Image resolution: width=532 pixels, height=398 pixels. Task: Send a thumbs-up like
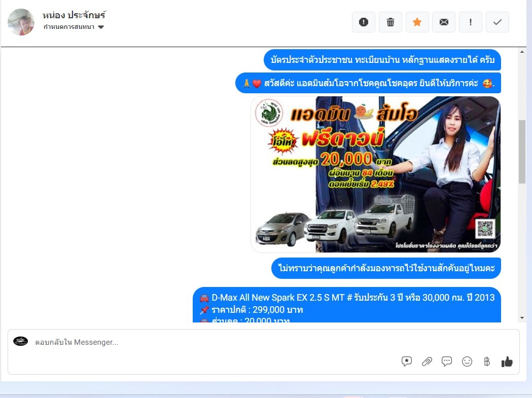507,361
